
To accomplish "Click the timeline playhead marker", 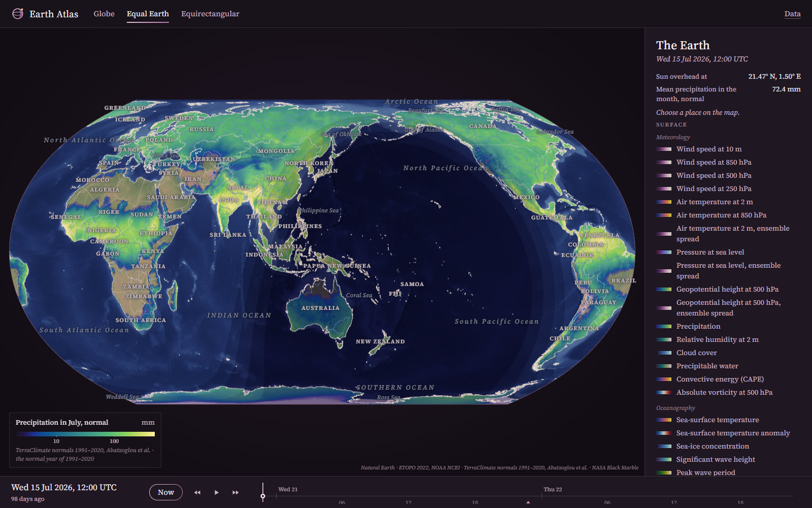I will pos(263,496).
